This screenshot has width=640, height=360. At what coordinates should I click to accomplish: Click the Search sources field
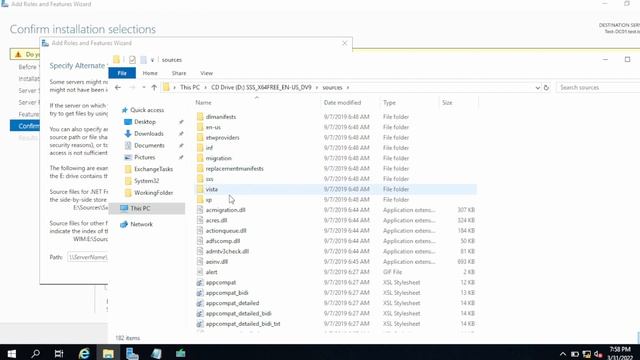tap(598, 87)
